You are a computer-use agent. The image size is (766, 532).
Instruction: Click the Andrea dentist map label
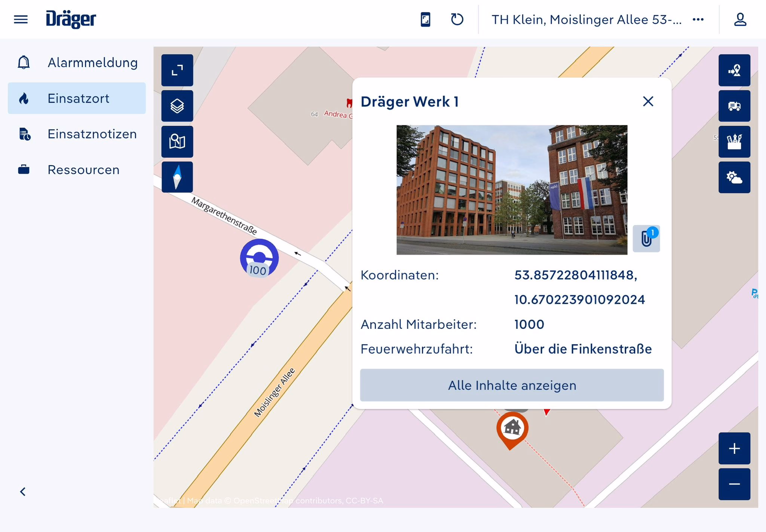pos(338,114)
